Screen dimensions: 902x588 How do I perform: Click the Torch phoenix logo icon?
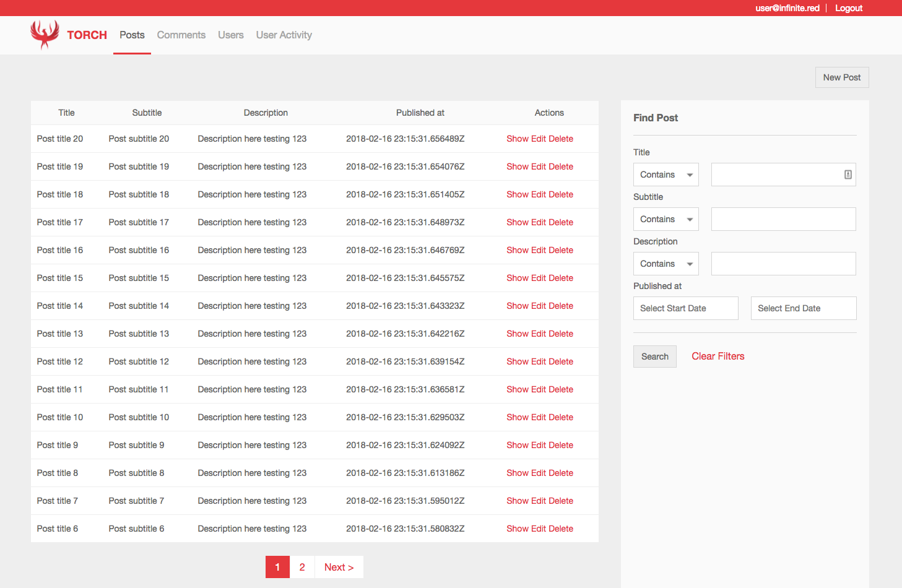45,35
